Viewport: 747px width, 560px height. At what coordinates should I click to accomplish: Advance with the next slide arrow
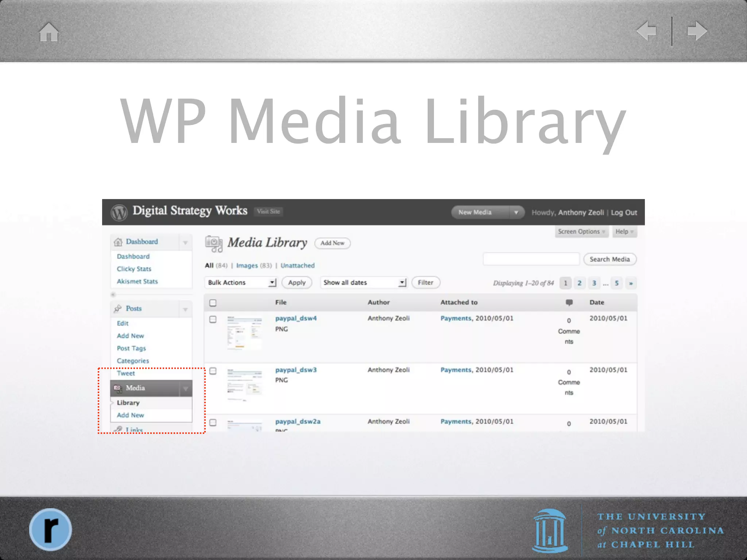(697, 31)
